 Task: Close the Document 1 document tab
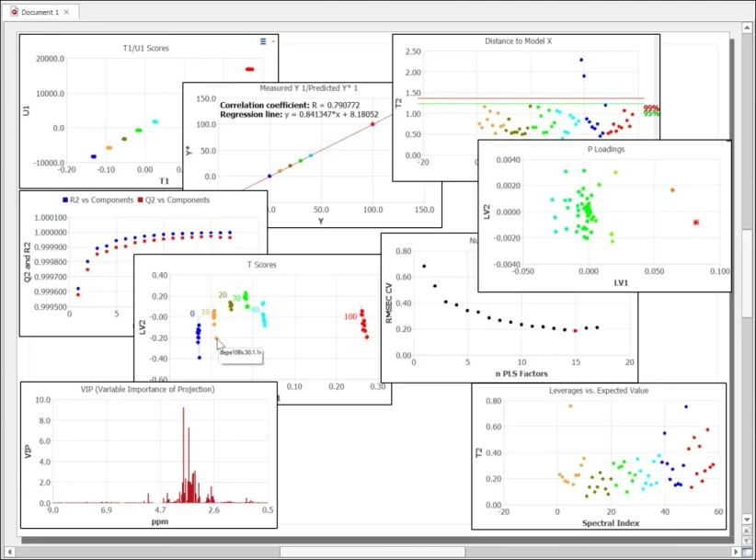65,11
